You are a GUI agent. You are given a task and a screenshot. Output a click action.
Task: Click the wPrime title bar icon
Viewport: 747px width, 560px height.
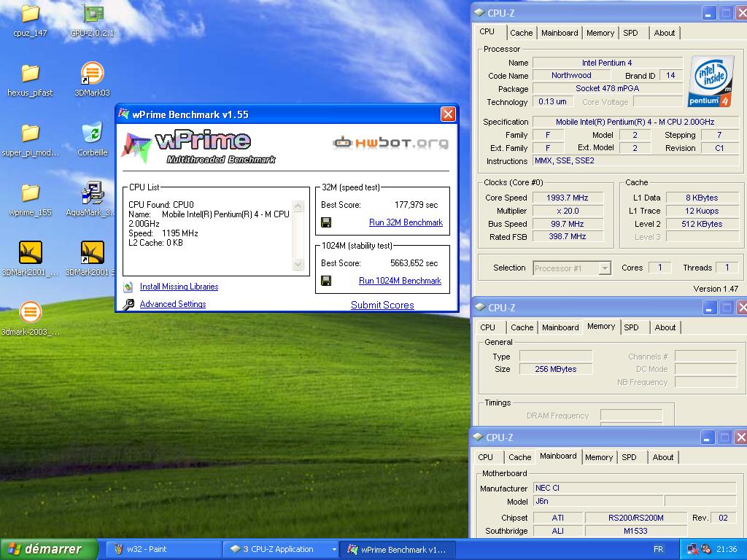coord(124,114)
